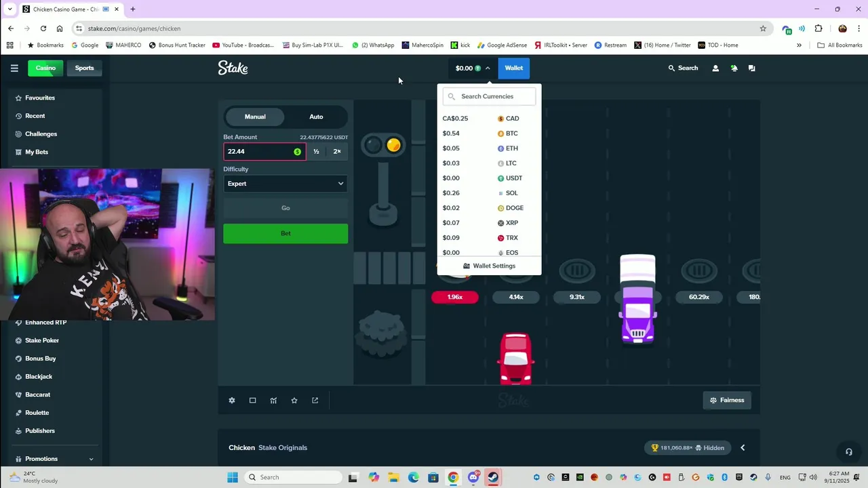The width and height of the screenshot is (868, 488).
Task: Open the hamburger menu beside Casino
Action: click(x=14, y=68)
